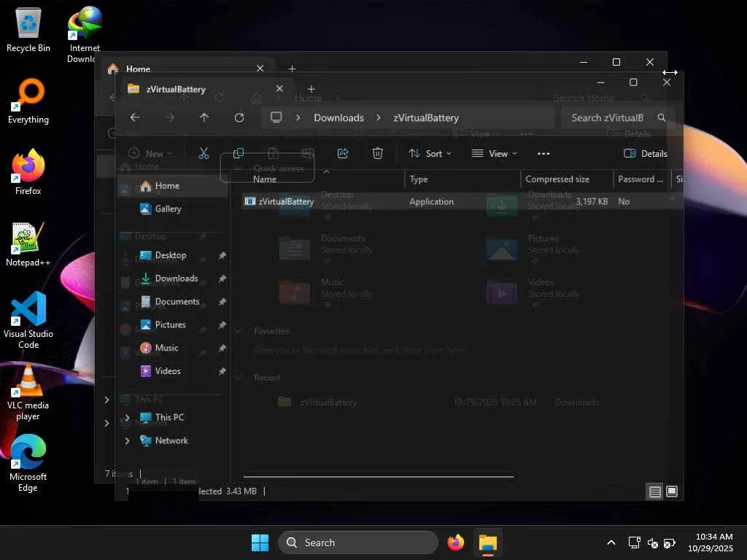Open the Everything search desktop shortcut

click(28, 101)
